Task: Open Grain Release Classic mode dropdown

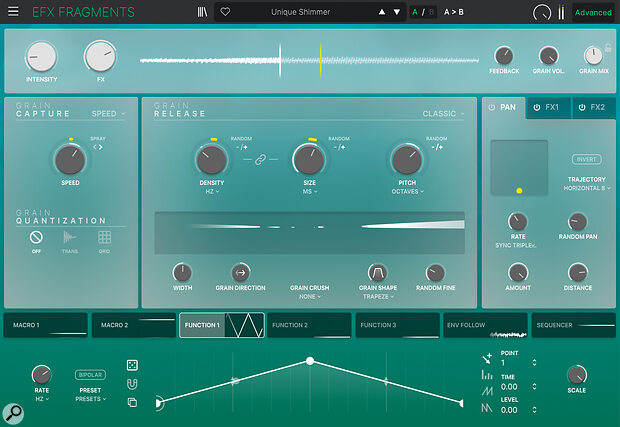Action: (443, 114)
